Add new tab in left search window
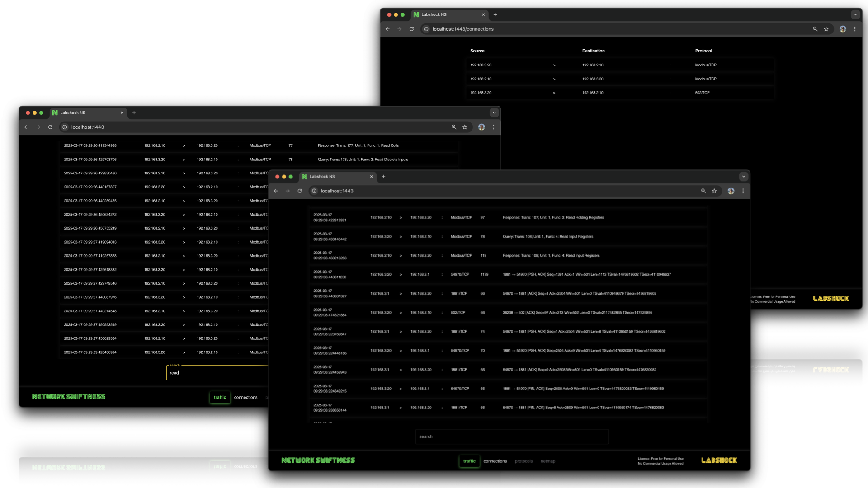This screenshot has height=488, width=868. 134,113
